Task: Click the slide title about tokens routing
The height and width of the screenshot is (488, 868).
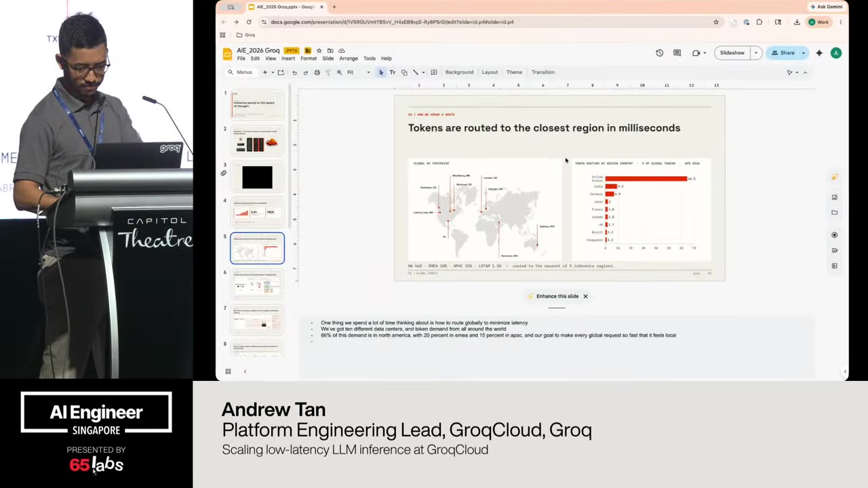Action: (544, 127)
